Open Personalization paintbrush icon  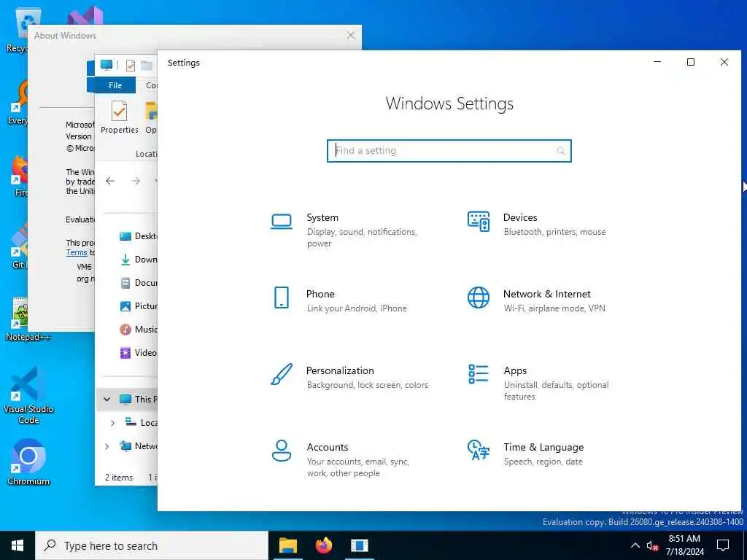click(x=282, y=374)
